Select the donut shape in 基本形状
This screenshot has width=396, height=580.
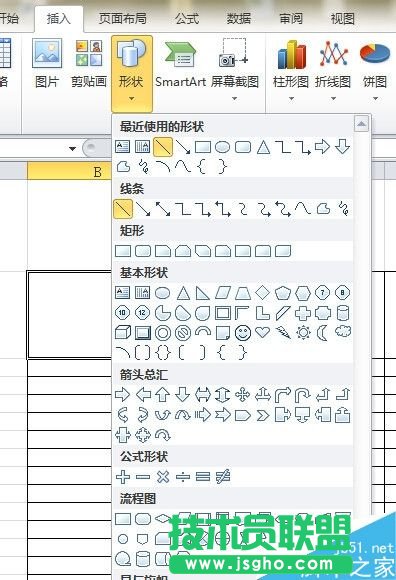tap(163, 333)
